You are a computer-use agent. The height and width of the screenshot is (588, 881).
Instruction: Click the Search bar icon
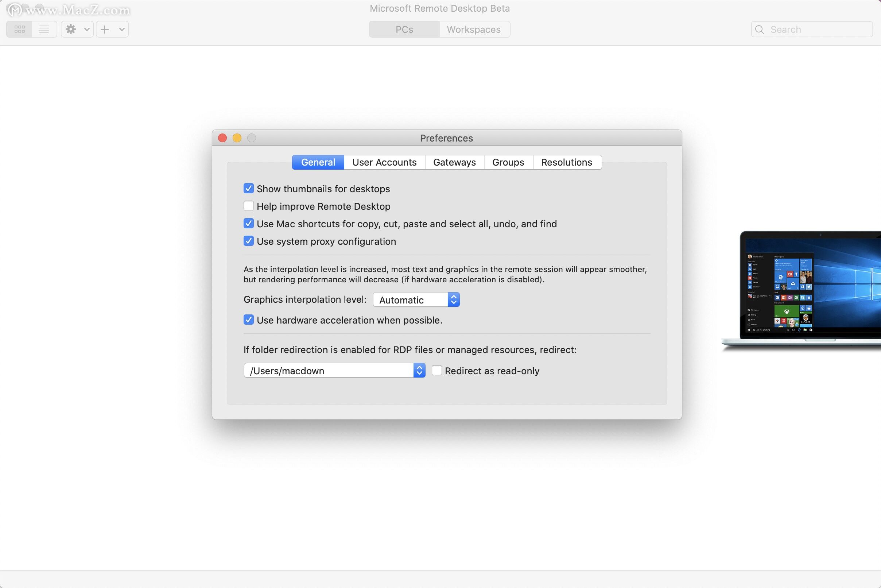pos(760,29)
